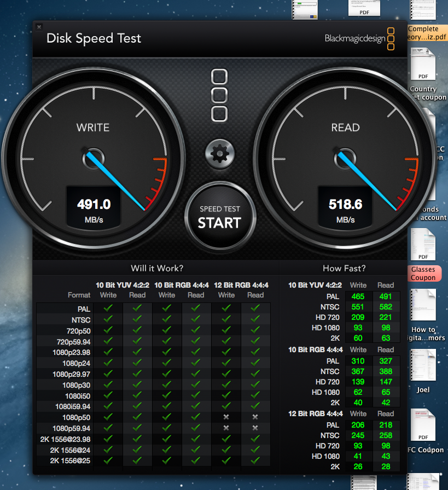Click the 1080p50 format row label

76,417
